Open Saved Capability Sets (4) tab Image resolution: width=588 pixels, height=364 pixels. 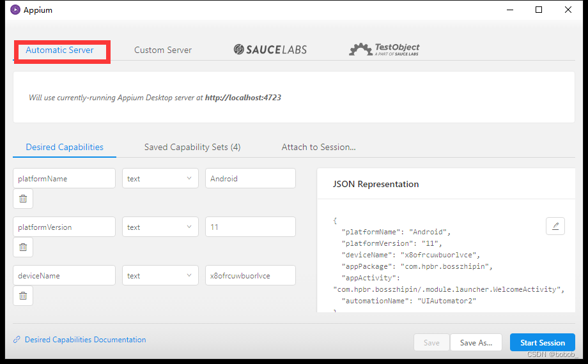point(192,147)
